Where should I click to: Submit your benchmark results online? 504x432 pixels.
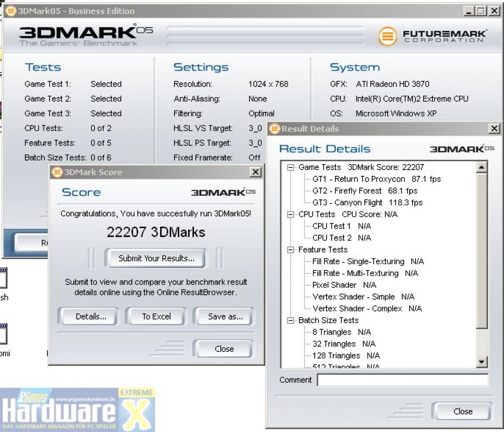click(x=156, y=258)
